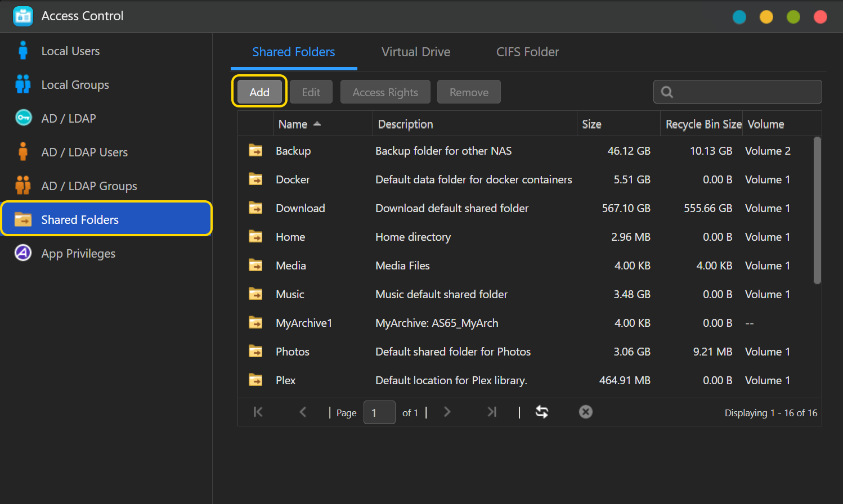Click the folder list vertical scrollbar

click(x=817, y=210)
